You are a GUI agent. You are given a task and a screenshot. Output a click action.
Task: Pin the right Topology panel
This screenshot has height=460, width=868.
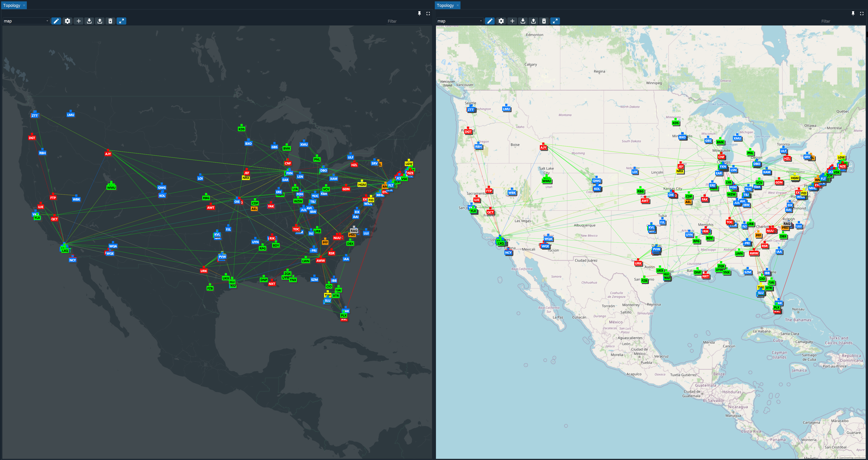(x=853, y=14)
